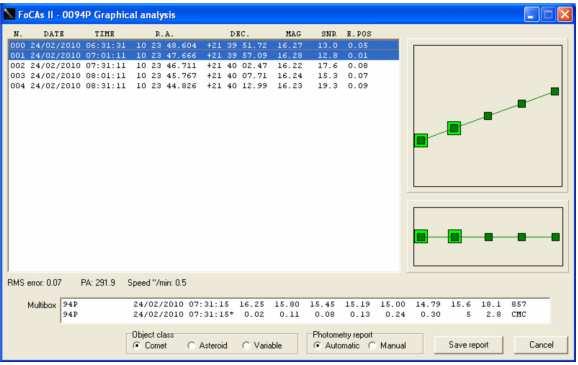
Task: Click the Multibox text field
Action: tap(305, 310)
